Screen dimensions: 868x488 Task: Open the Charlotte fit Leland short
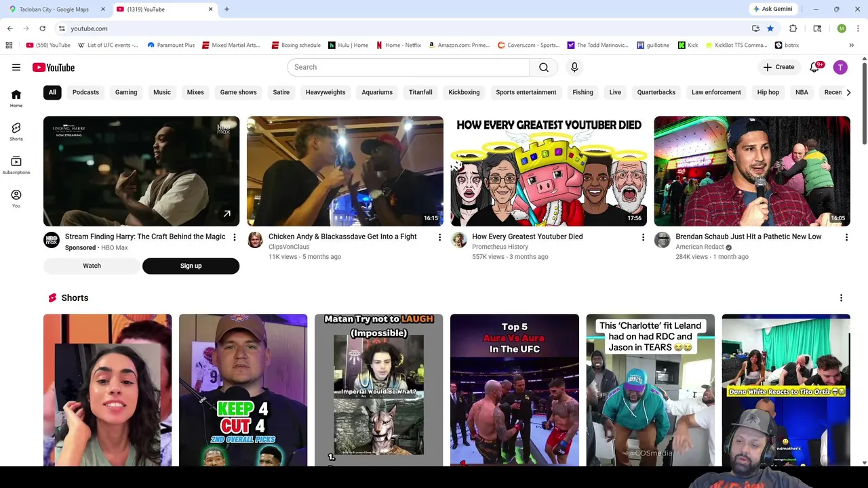[x=650, y=390]
